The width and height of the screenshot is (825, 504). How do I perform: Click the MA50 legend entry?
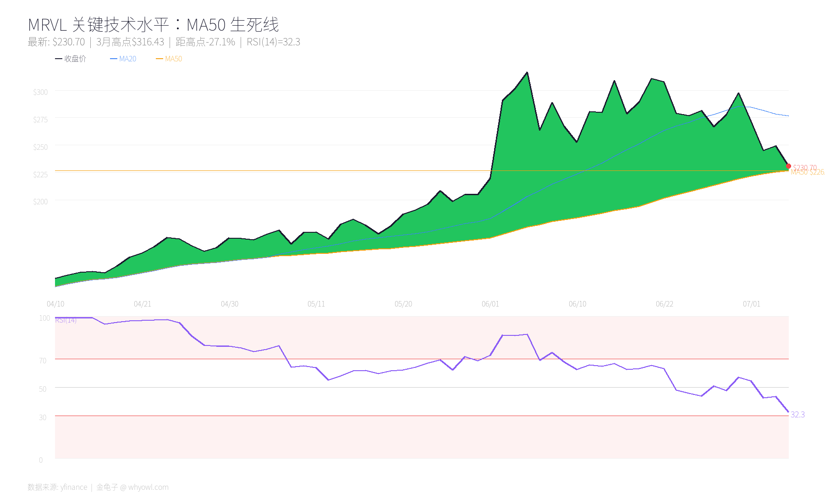click(x=169, y=59)
